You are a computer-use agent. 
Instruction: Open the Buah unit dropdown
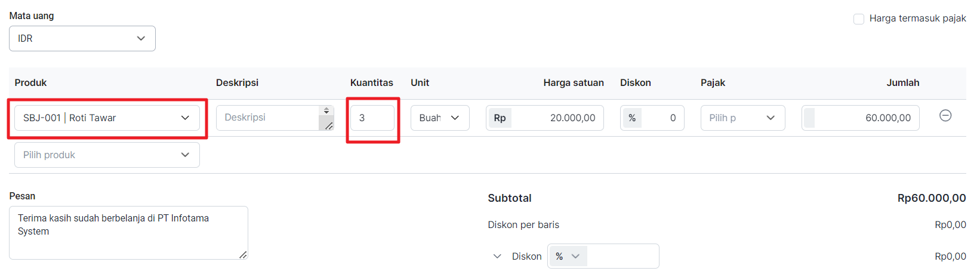pyautogui.click(x=440, y=118)
